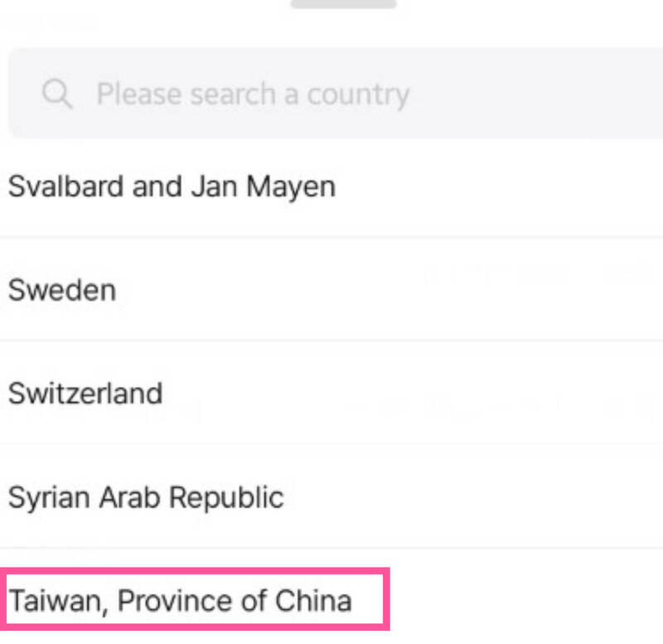Tap the Syrian Arab Republic row
This screenshot has height=644, width=663.
(x=331, y=496)
